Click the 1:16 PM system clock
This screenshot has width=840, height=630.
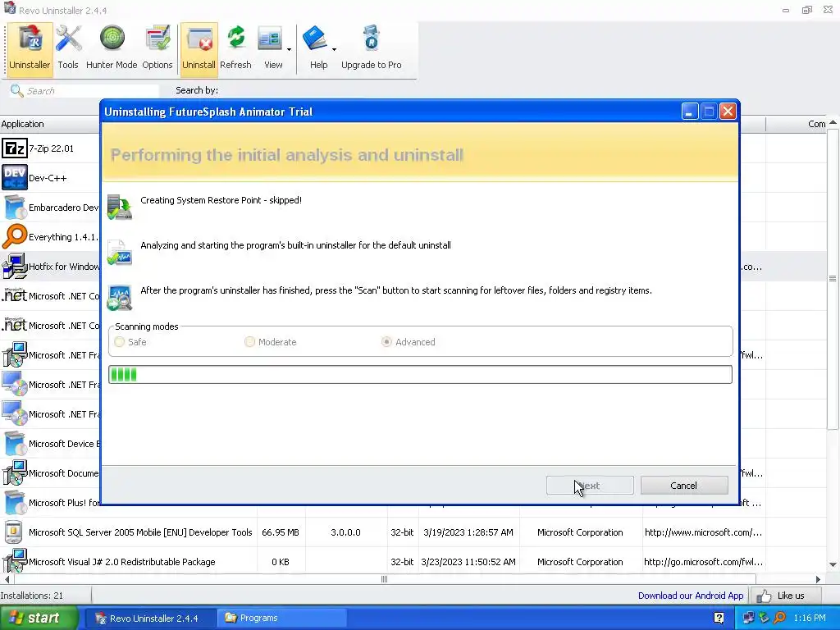tap(810, 618)
